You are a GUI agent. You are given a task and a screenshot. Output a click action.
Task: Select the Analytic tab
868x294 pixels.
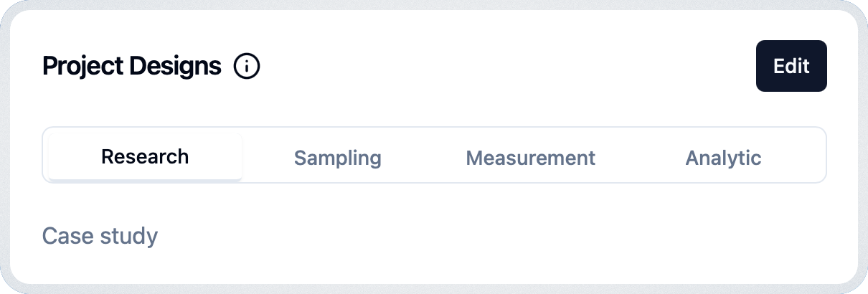coord(724,158)
